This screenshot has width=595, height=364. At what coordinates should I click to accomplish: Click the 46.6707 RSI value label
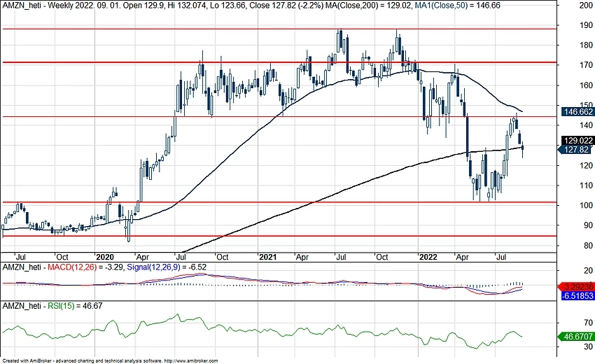[x=577, y=337]
